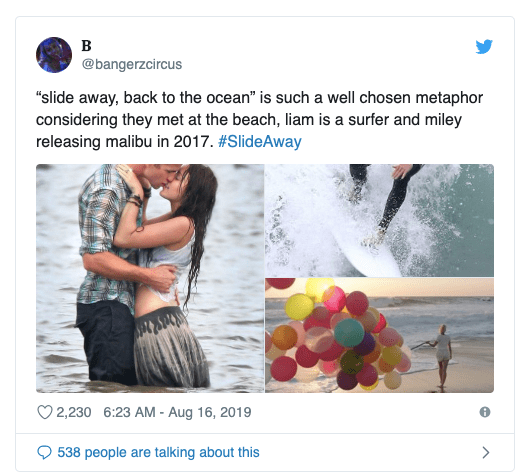Open the couple kissing in water photo
This screenshot has width=522, height=474.
coord(150,278)
